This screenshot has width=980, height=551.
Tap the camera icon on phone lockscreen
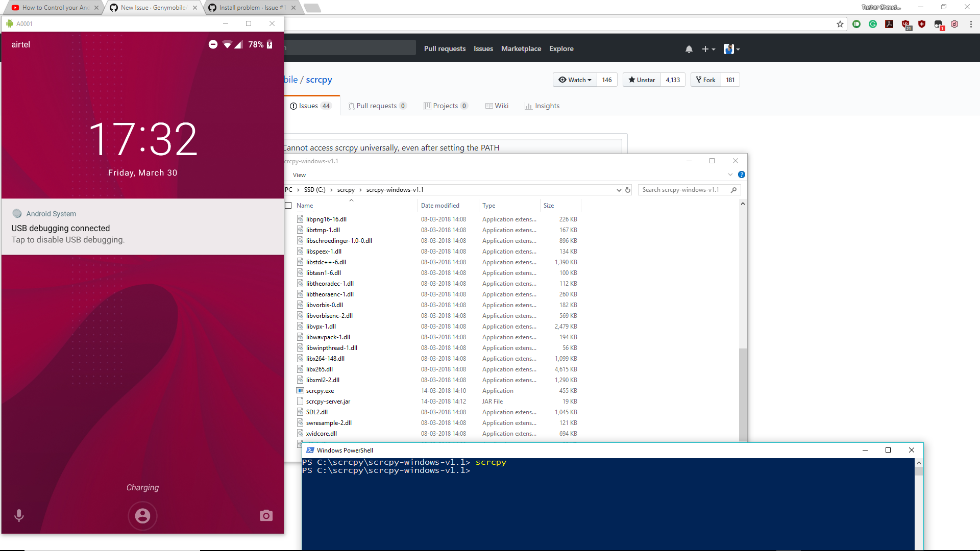pos(266,515)
